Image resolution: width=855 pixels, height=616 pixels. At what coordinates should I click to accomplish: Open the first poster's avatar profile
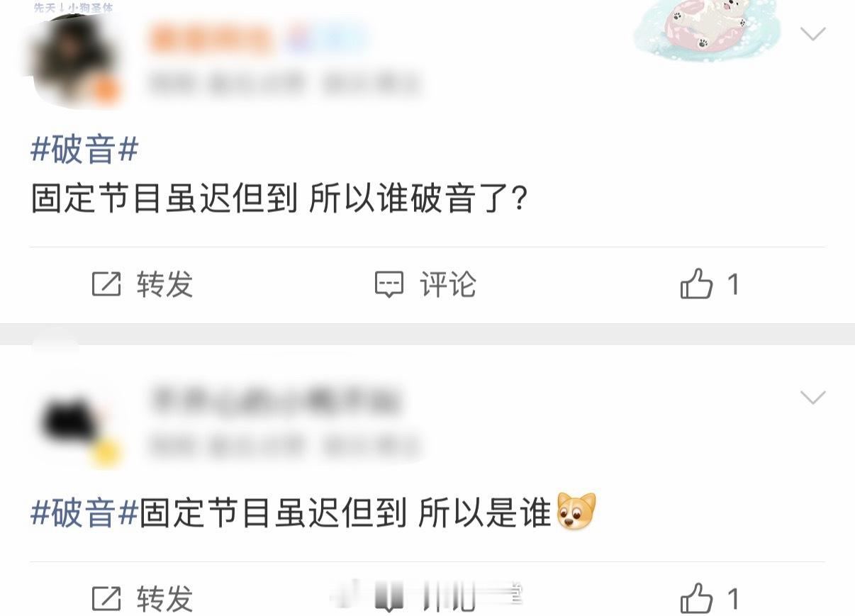pyautogui.click(x=74, y=60)
